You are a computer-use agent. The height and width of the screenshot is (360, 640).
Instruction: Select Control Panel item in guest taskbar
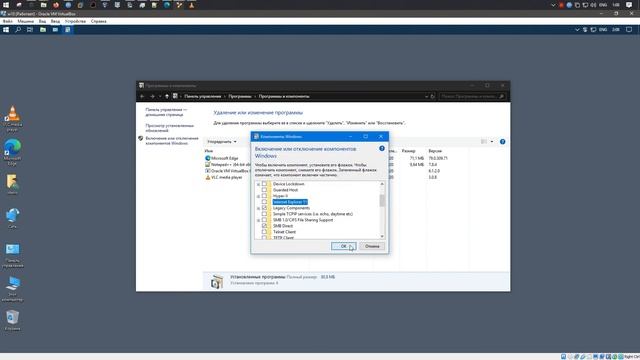(68, 29)
